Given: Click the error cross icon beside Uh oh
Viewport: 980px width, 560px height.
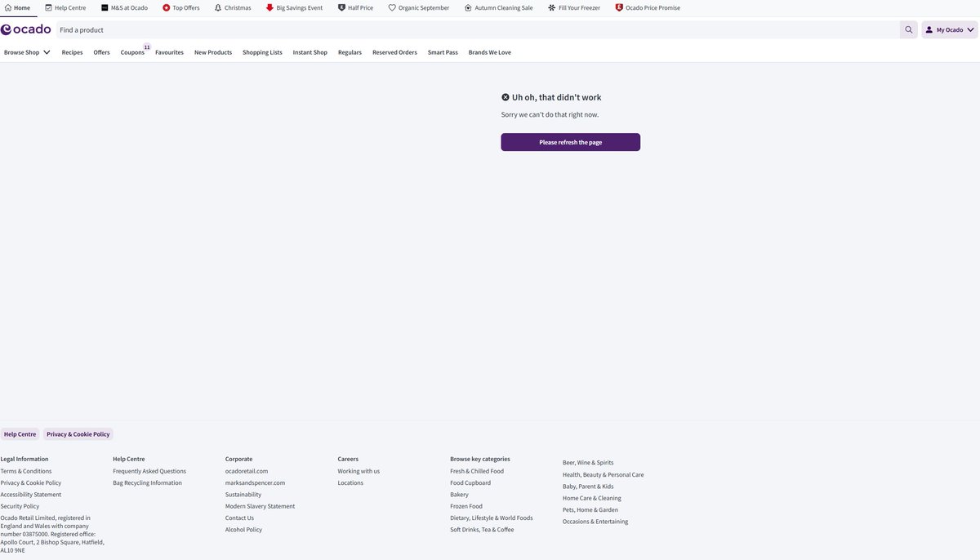Looking at the screenshot, I should (x=506, y=97).
